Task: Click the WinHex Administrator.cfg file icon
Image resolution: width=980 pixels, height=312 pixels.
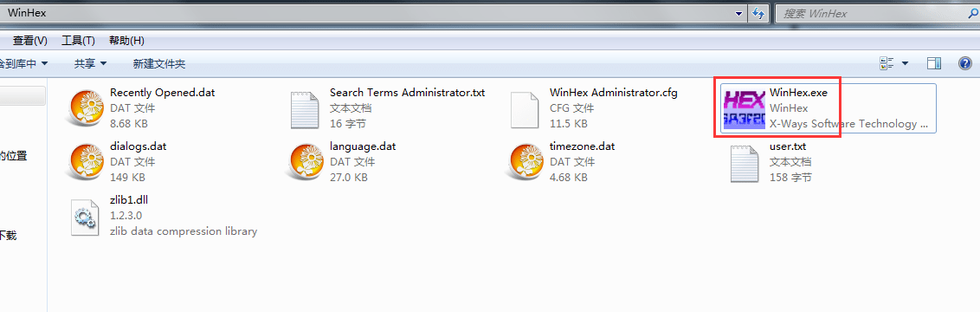Action: 525,109
